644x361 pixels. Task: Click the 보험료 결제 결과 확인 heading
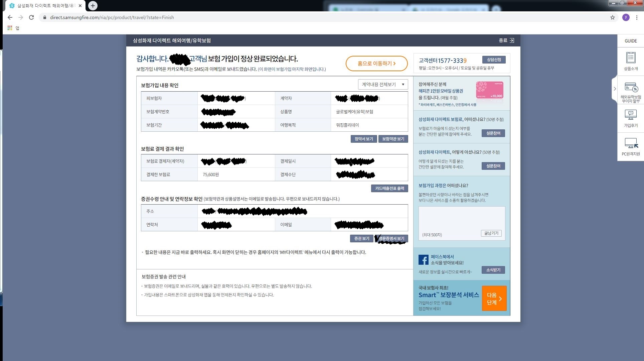pos(162,149)
